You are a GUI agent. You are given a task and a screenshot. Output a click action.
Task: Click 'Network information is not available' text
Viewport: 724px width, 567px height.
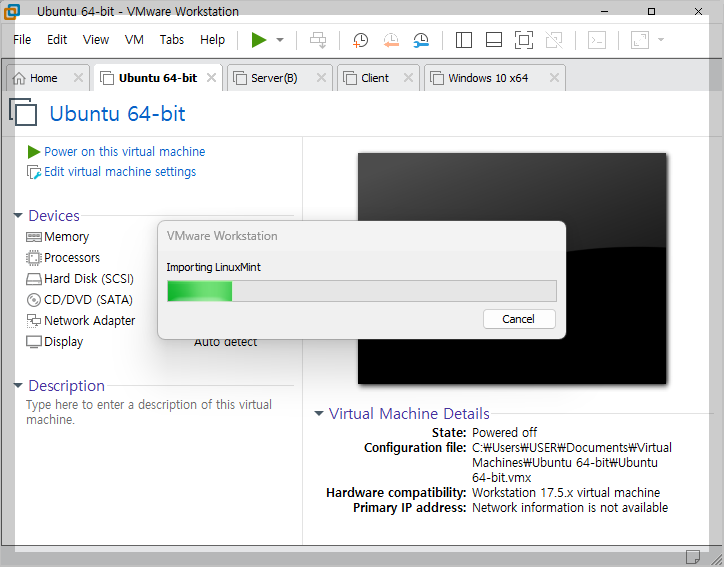click(570, 507)
